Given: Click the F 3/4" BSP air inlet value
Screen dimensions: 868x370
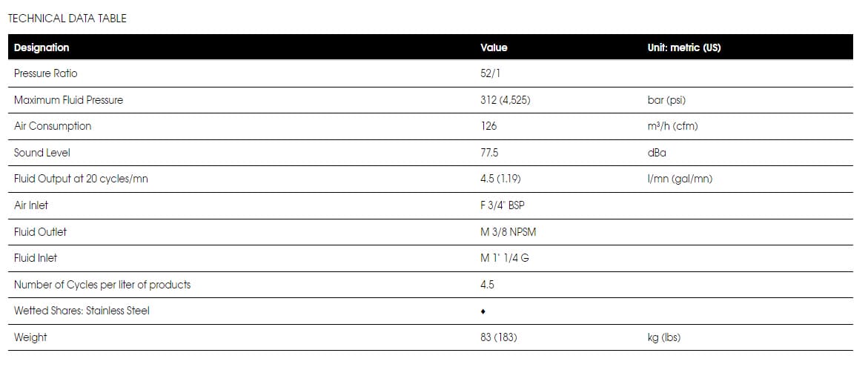Looking at the screenshot, I should (x=502, y=205).
